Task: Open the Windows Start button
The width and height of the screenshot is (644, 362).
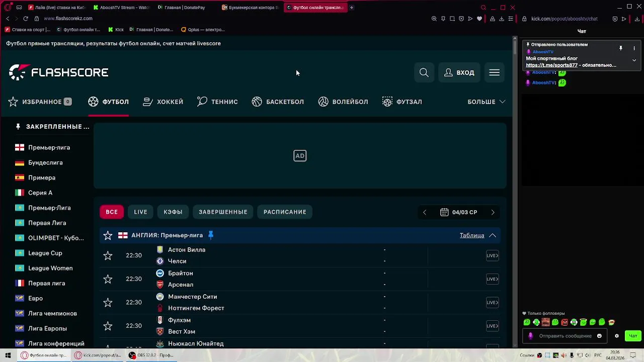Action: coord(8,355)
